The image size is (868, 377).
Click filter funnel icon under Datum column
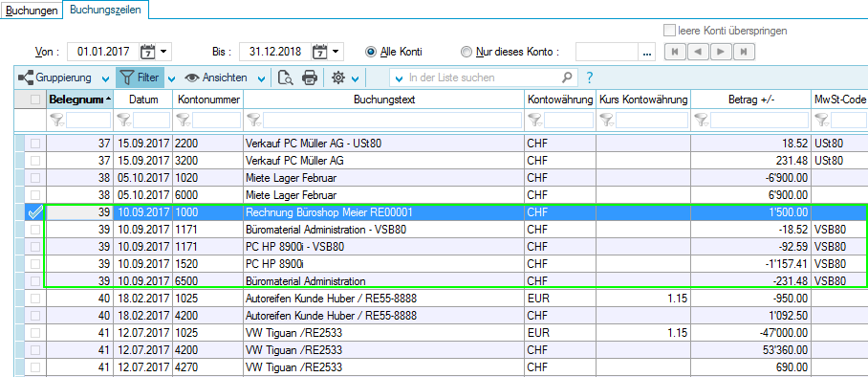click(124, 121)
